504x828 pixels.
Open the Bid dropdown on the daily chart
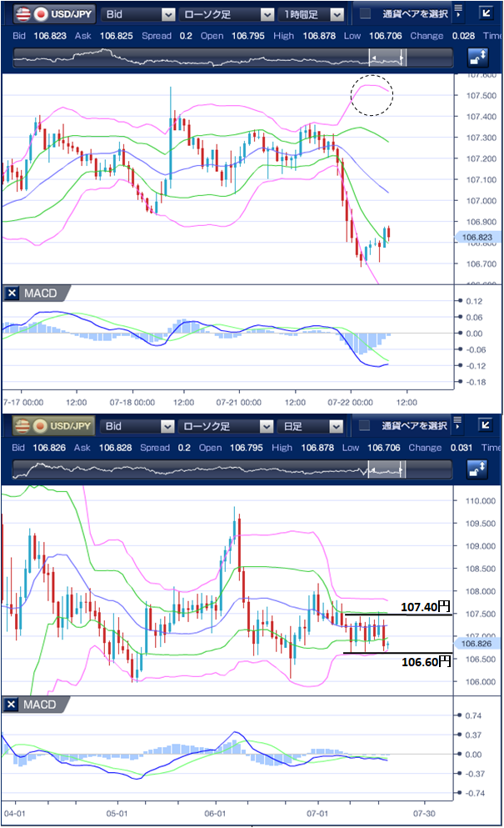pos(139,426)
